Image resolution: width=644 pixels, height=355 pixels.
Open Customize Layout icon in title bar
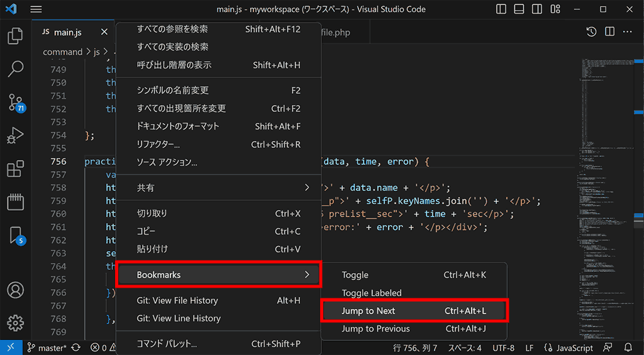point(555,9)
